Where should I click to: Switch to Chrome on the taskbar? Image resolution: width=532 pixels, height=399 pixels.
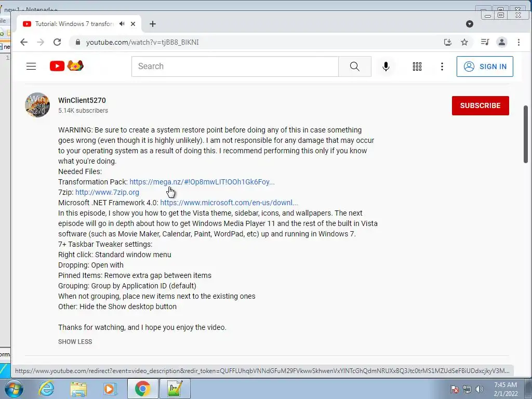142,389
